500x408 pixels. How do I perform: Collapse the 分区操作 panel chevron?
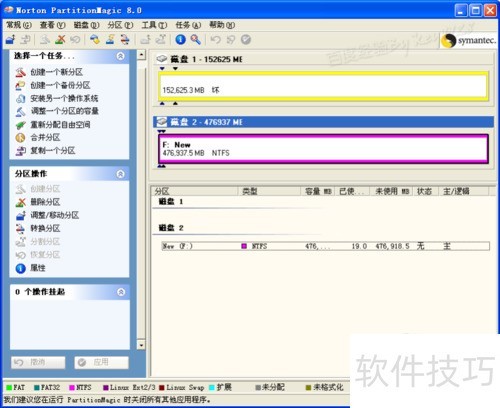[121, 174]
